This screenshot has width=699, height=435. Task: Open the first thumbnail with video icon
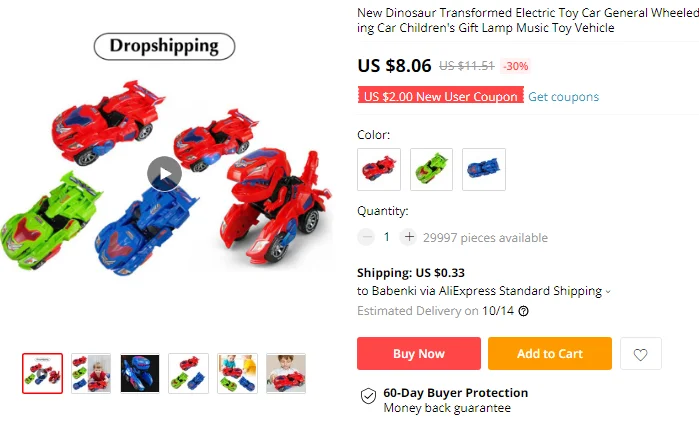tap(42, 373)
